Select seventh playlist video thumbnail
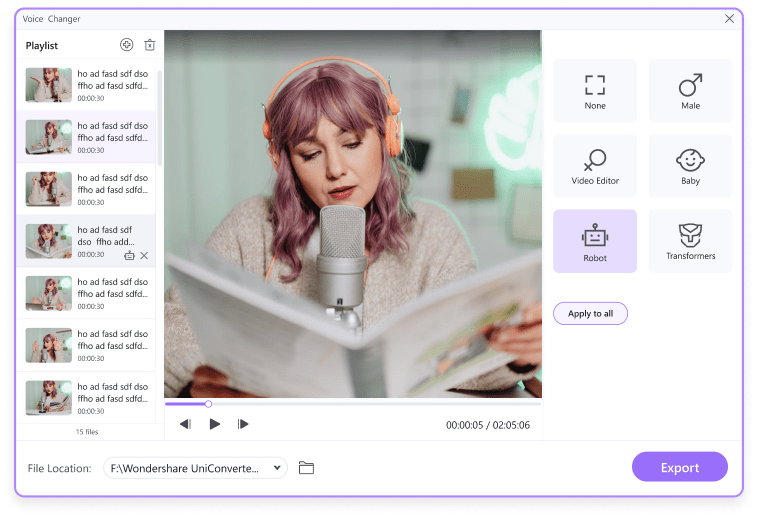This screenshot has width=758, height=518. tap(48, 398)
